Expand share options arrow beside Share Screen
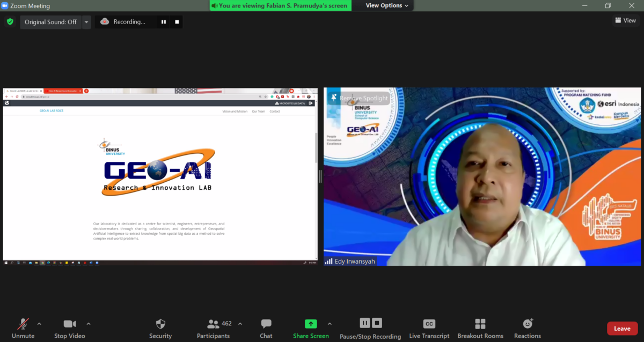Image resolution: width=644 pixels, height=342 pixels. (x=330, y=324)
